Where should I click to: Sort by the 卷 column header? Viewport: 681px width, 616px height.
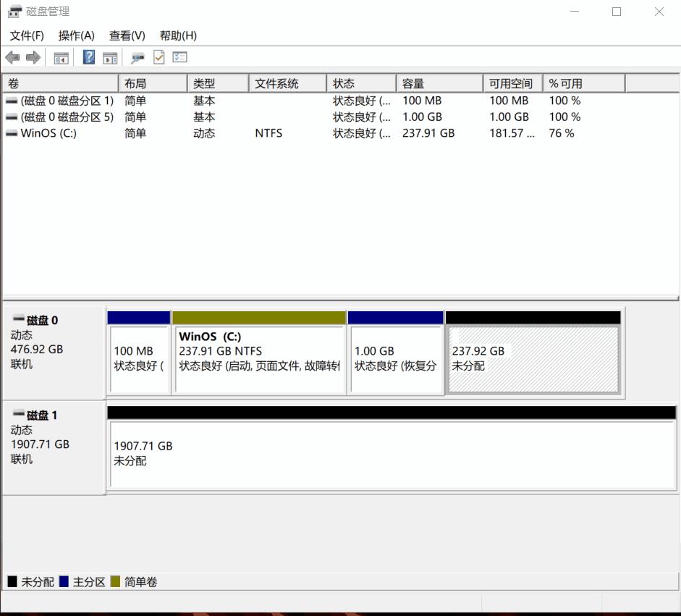pyautogui.click(x=60, y=83)
